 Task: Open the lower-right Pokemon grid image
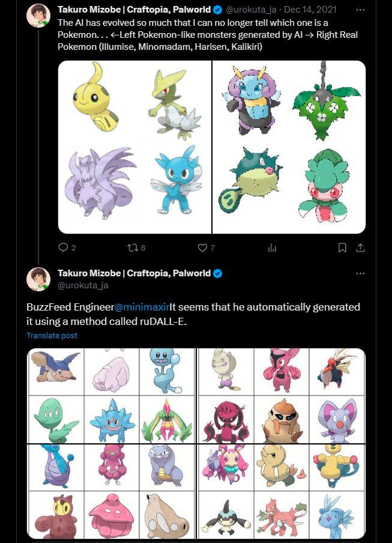281,444
